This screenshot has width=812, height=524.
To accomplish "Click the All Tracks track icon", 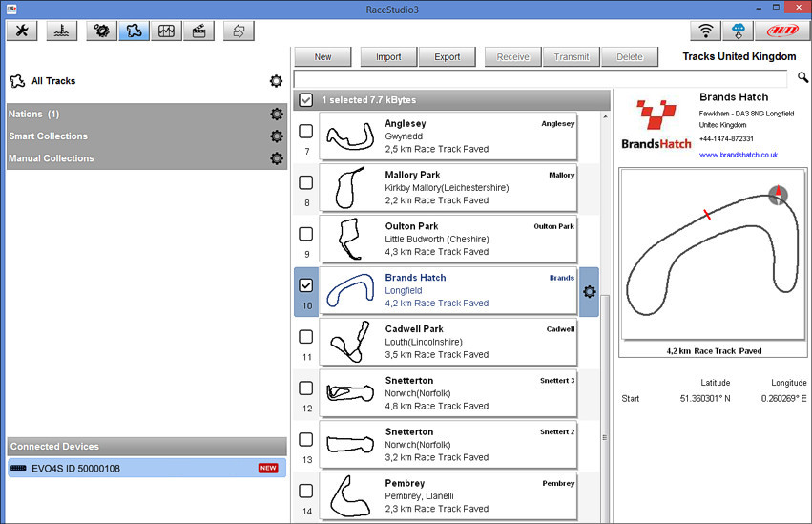I will [17, 81].
